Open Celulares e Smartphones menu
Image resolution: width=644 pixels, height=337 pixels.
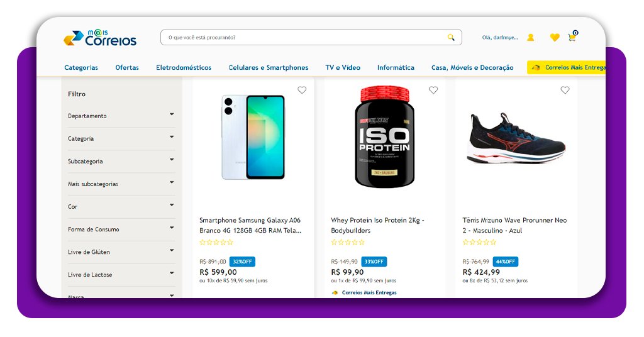[269, 67]
